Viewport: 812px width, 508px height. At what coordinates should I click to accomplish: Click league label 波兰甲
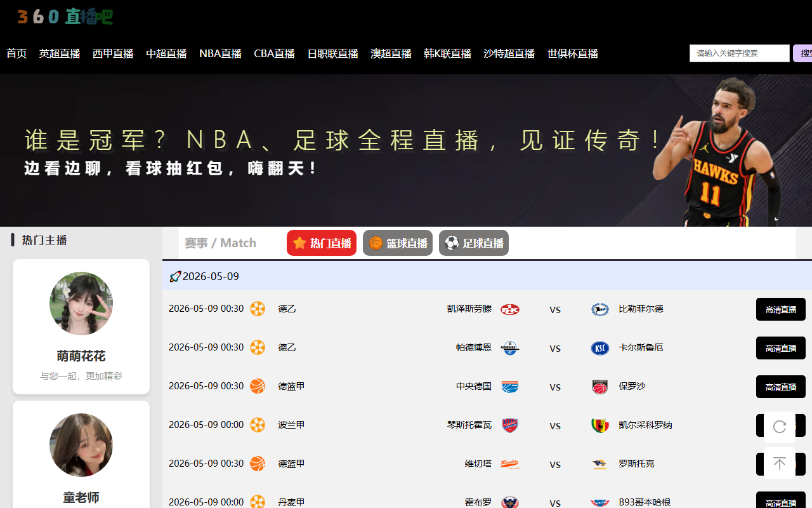(x=291, y=425)
